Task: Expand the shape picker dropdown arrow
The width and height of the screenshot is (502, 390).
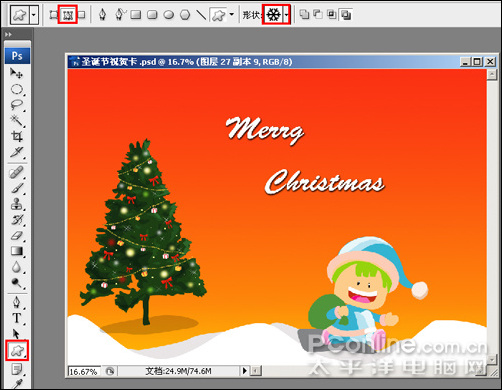Action: pos(286,15)
